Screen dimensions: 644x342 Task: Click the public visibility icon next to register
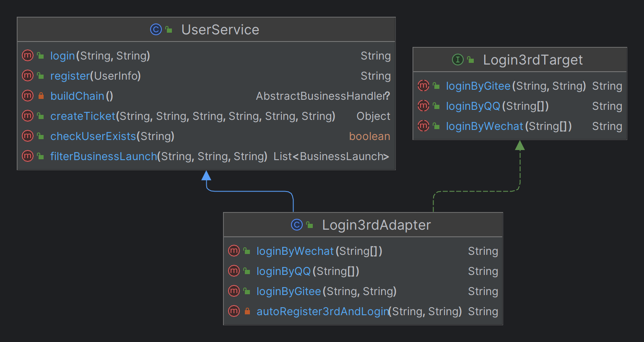coord(40,76)
